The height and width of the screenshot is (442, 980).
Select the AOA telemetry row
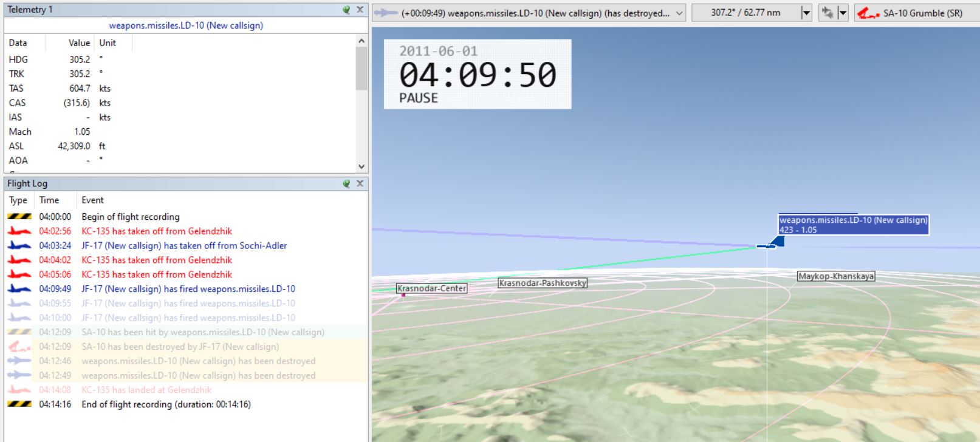pyautogui.click(x=180, y=160)
